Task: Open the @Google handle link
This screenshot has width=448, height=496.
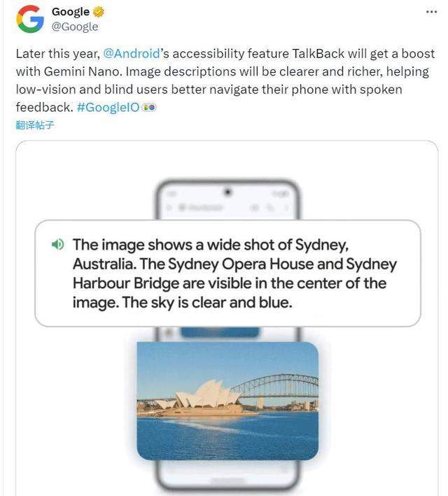Action: 75,27
